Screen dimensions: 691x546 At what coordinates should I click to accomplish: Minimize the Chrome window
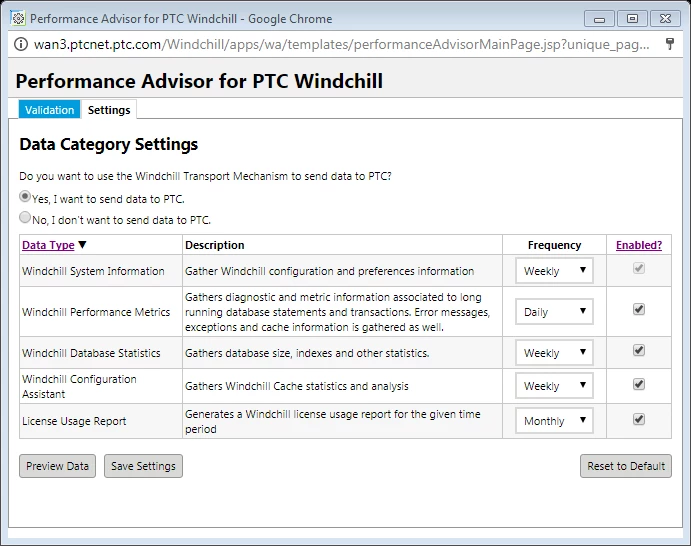[599, 19]
